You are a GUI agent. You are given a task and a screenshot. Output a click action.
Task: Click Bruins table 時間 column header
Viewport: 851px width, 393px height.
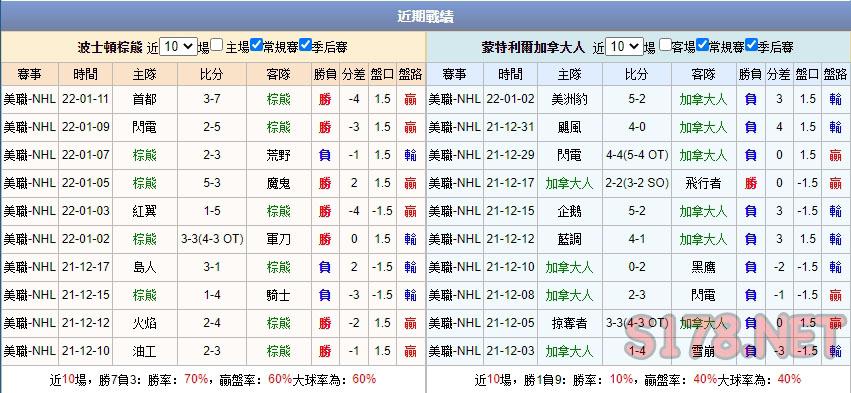[86, 74]
